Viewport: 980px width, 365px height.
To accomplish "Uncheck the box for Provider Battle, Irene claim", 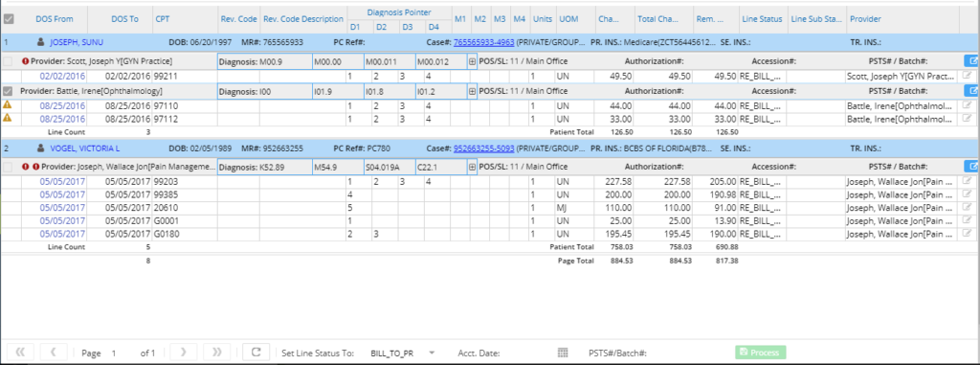I will point(8,91).
